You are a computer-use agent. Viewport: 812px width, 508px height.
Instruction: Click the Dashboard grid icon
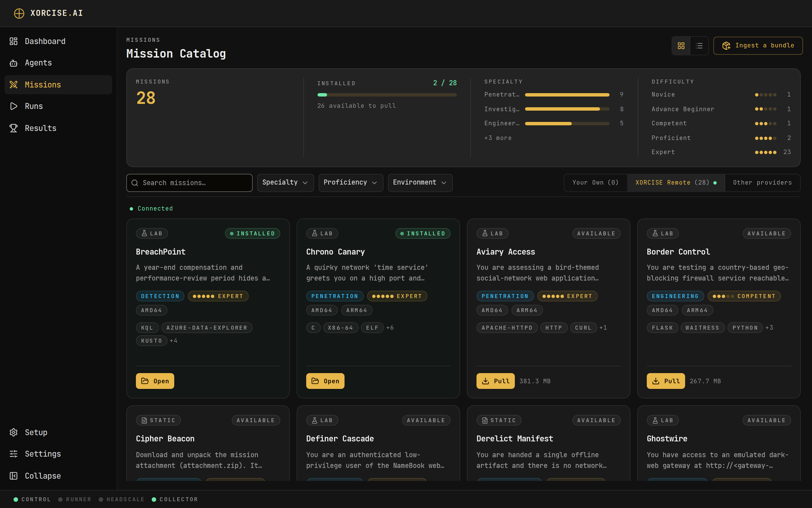(14, 41)
